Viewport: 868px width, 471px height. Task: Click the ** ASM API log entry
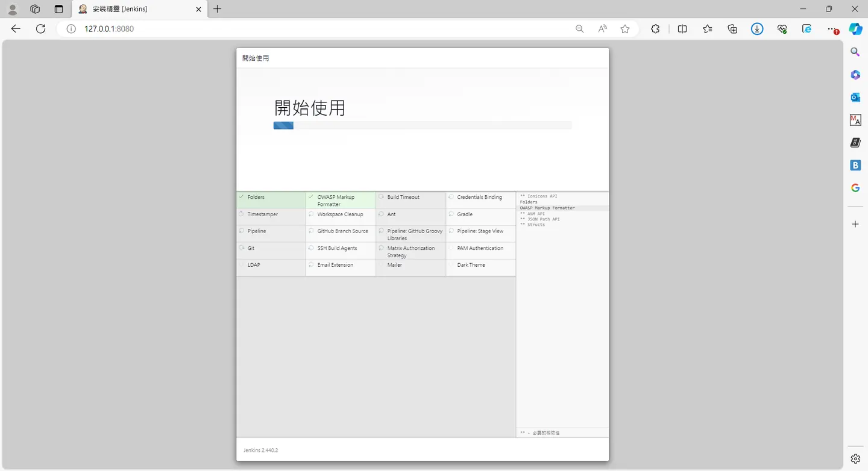click(x=532, y=213)
